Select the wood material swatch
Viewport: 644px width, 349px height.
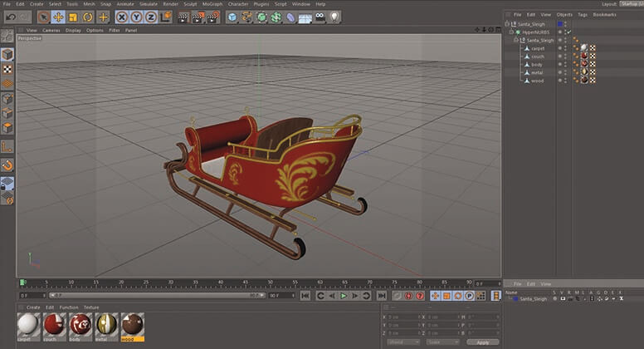[132, 324]
